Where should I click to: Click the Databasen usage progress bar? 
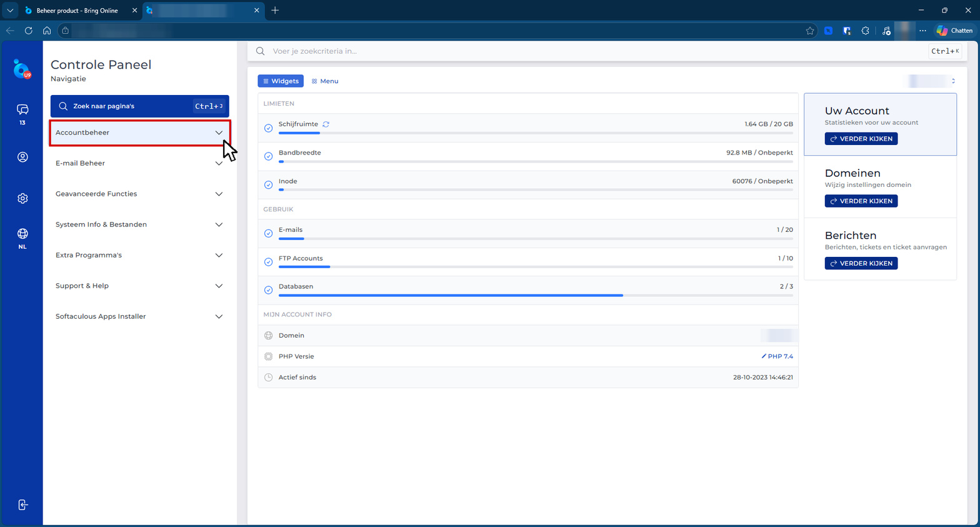point(536,295)
